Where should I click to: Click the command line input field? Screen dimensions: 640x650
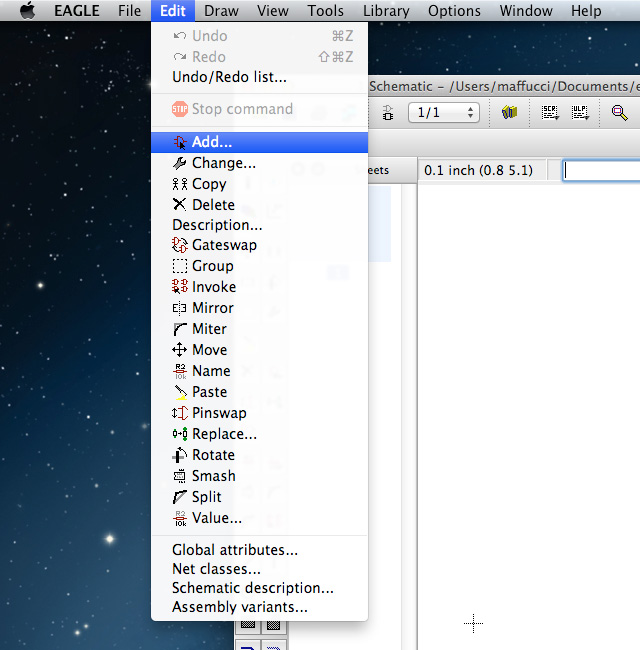(x=602, y=171)
